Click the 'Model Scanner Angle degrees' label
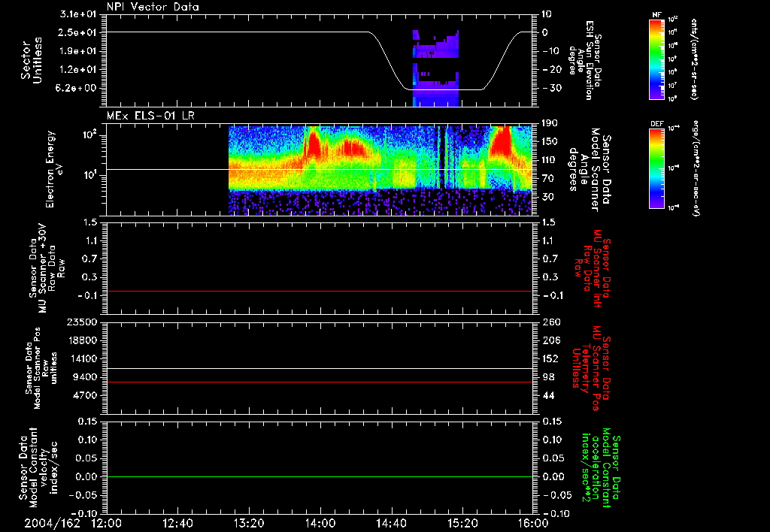770x532 pixels. click(590, 170)
